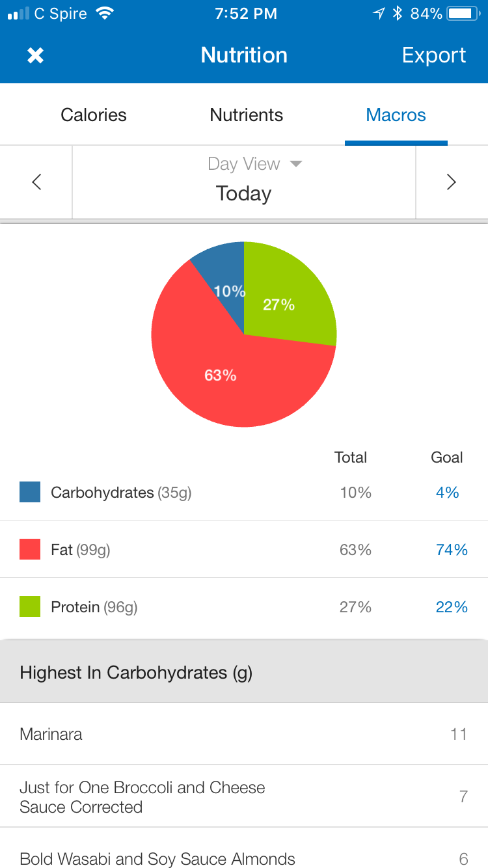Close the Nutrition screen with the X
Screen dimensions: 488x868
[x=35, y=55]
